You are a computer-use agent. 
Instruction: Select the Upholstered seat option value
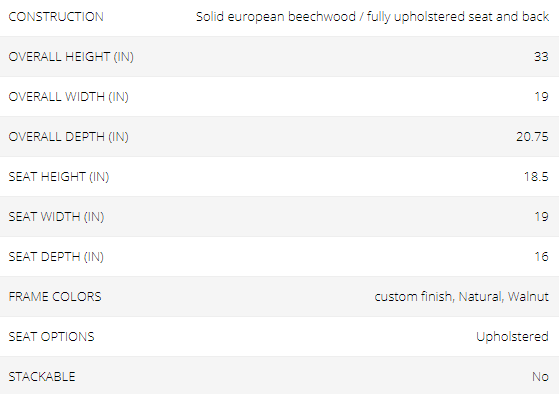[512, 337]
